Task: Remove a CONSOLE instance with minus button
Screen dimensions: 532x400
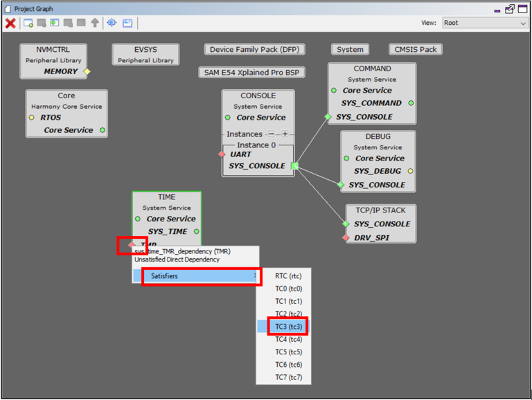Action: click(272, 134)
